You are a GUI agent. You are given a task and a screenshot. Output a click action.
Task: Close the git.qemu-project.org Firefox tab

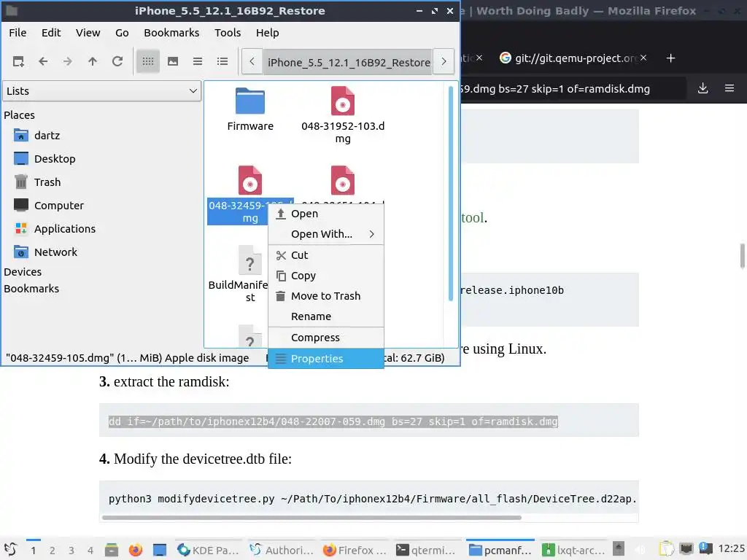(643, 58)
